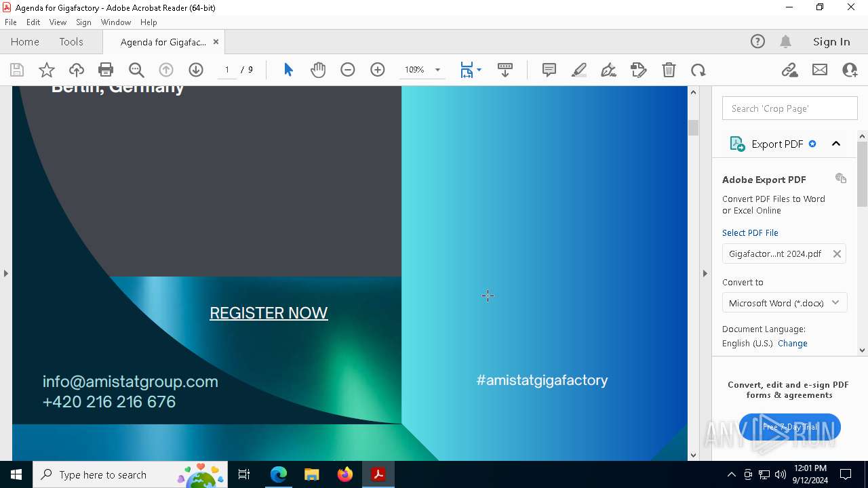Image resolution: width=868 pixels, height=488 pixels.
Task: Open the Edit PDF stamp tool
Action: 639,70
